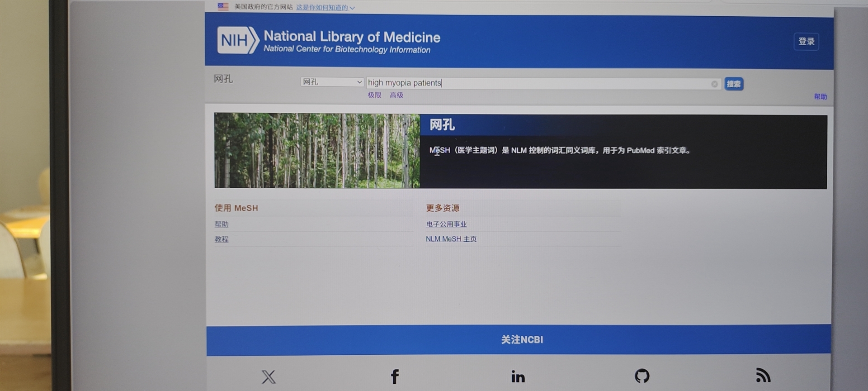
Task: Click the 网孔 label left of search bar
Action: tap(223, 79)
